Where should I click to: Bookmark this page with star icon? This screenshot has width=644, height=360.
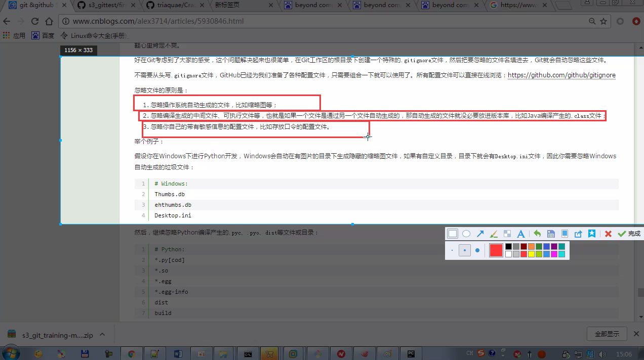[x=603, y=22]
